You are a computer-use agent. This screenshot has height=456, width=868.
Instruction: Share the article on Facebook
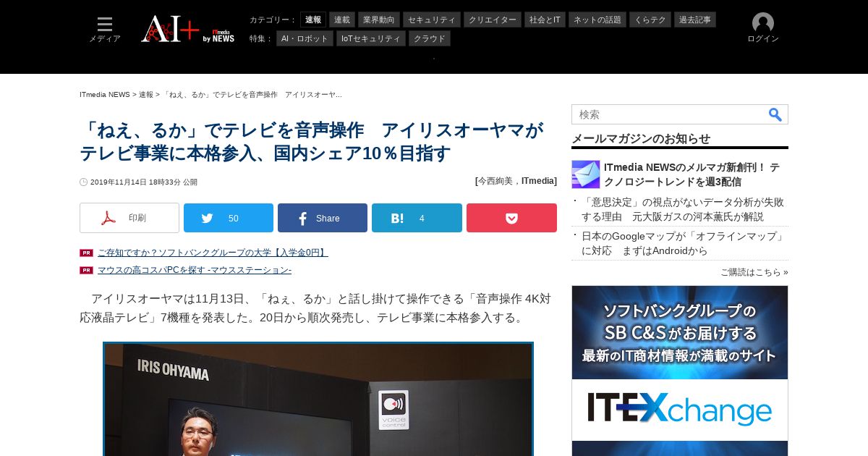[x=323, y=218]
